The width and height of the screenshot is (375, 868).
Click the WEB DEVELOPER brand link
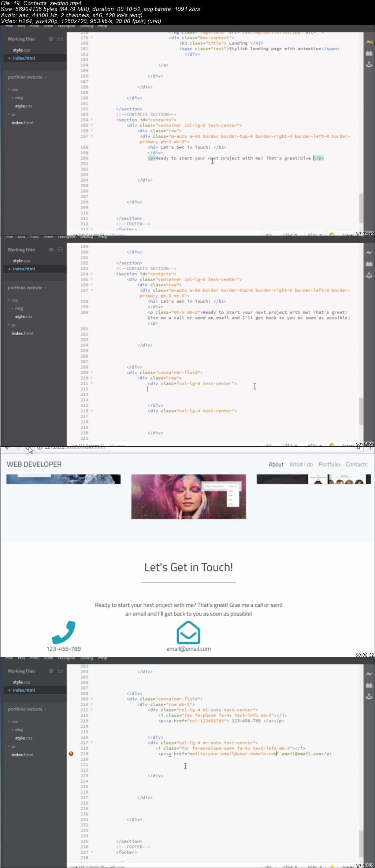(34, 464)
